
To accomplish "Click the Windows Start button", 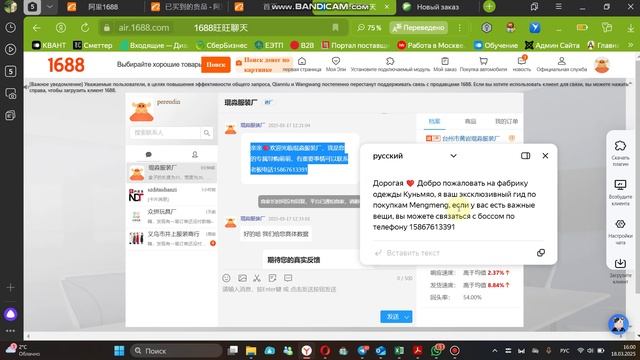I will tap(119, 351).
